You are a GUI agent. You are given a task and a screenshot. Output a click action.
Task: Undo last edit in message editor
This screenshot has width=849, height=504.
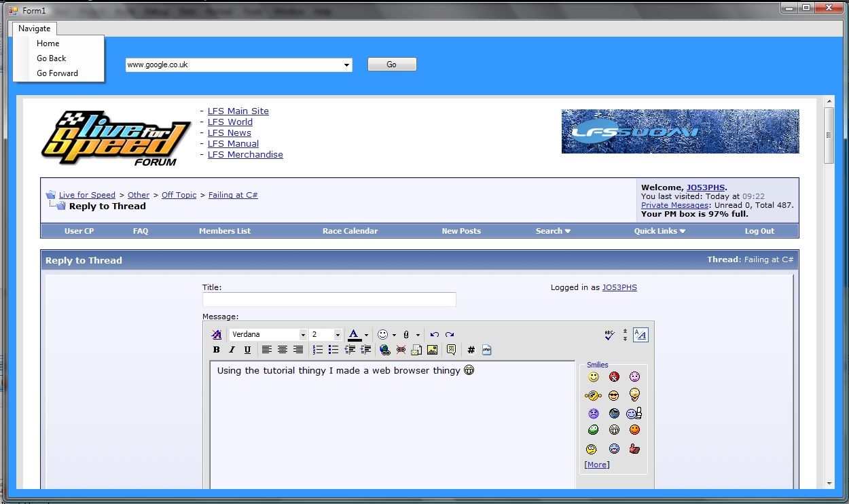pyautogui.click(x=434, y=334)
